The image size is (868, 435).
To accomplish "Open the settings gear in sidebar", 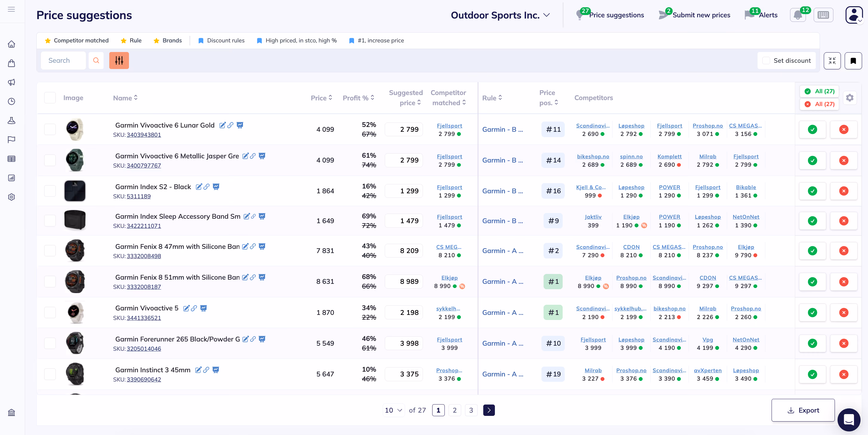I will (x=11, y=197).
